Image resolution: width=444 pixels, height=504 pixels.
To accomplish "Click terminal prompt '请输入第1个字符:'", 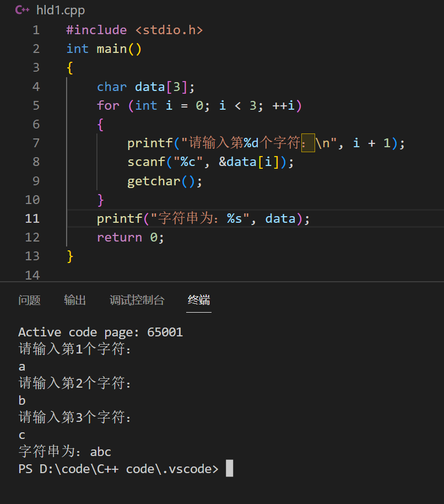I will pos(74,349).
